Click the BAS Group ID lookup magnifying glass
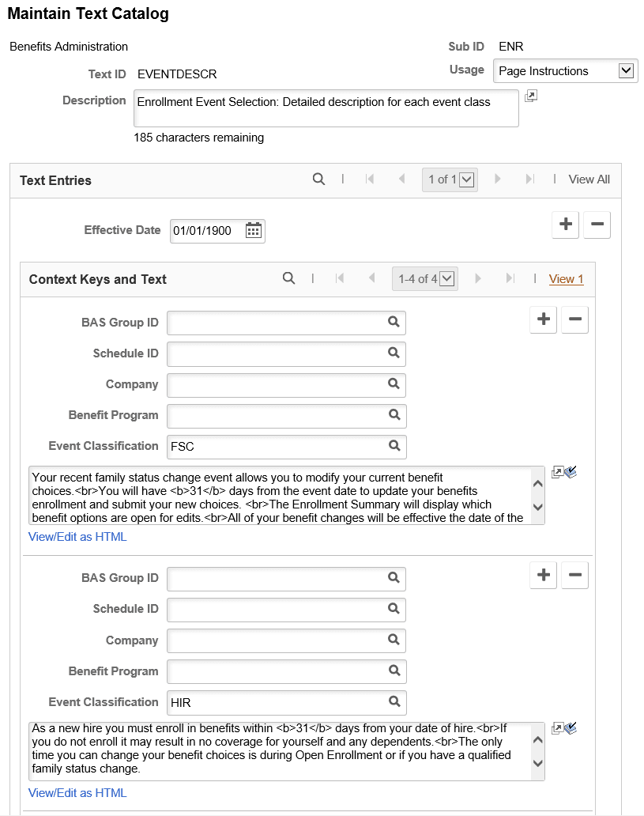Image resolution: width=644 pixels, height=816 pixels. coord(394,322)
